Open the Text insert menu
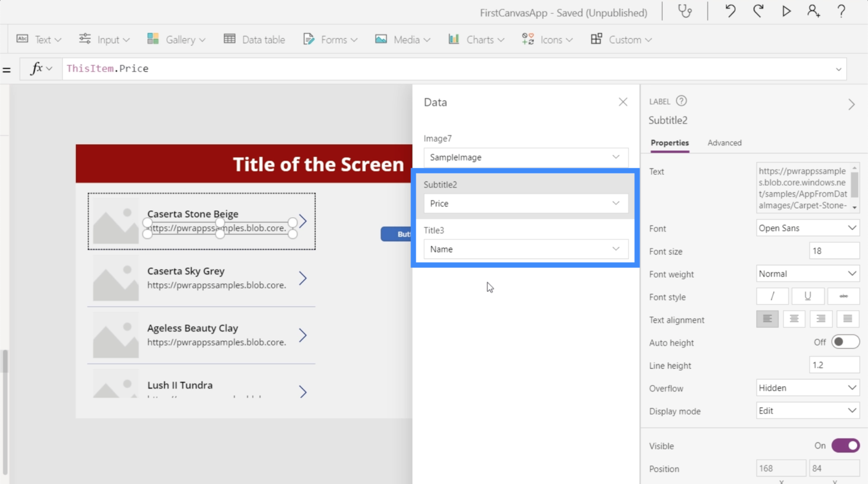The image size is (868, 484). coord(39,39)
